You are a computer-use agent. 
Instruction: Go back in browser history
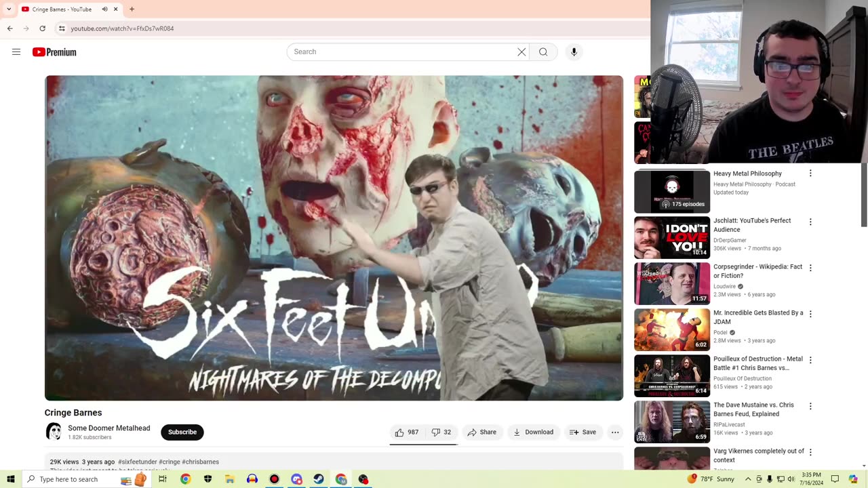(9, 28)
